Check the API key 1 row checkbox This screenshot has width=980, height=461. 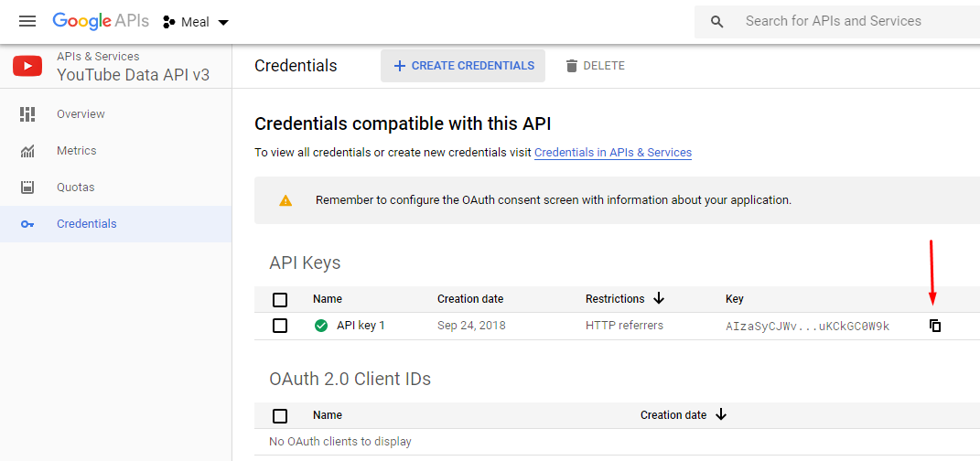(x=280, y=326)
